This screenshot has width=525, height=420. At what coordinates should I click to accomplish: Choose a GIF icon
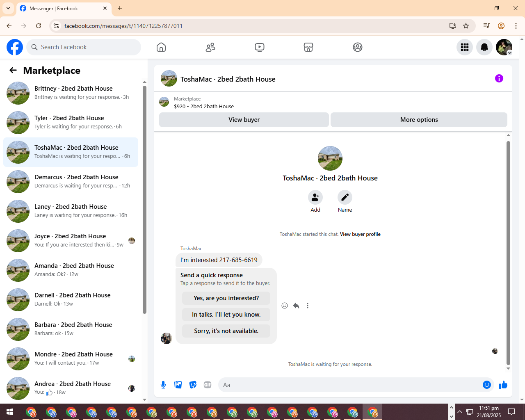pyautogui.click(x=208, y=385)
